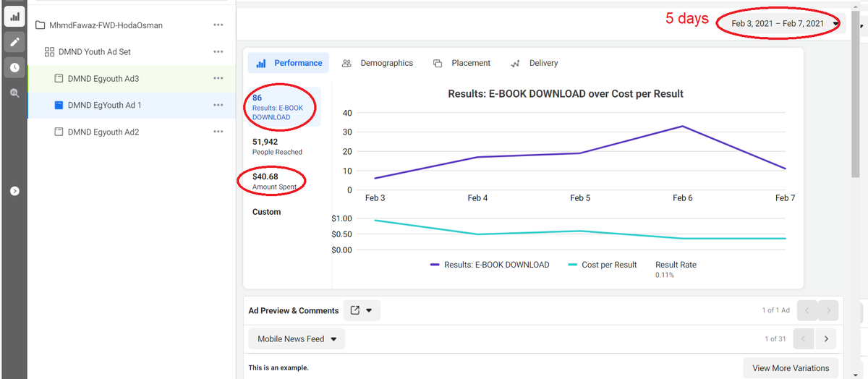Open the charts view icon in sidebar
Viewport: 868px width, 379px height.
tap(13, 16)
